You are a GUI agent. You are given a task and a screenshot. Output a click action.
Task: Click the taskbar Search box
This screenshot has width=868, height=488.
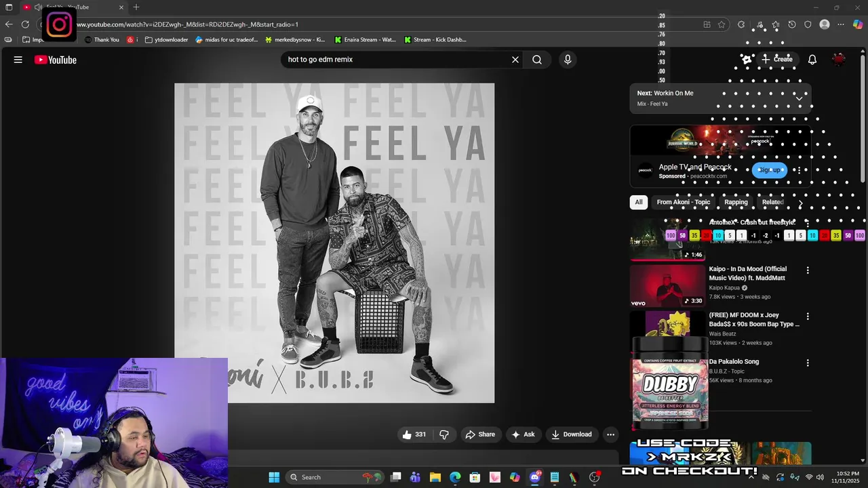336,477
